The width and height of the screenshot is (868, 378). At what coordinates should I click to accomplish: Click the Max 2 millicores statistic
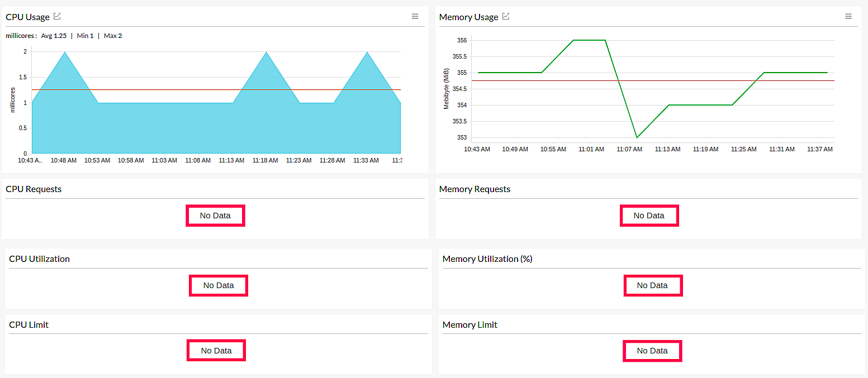(x=113, y=36)
